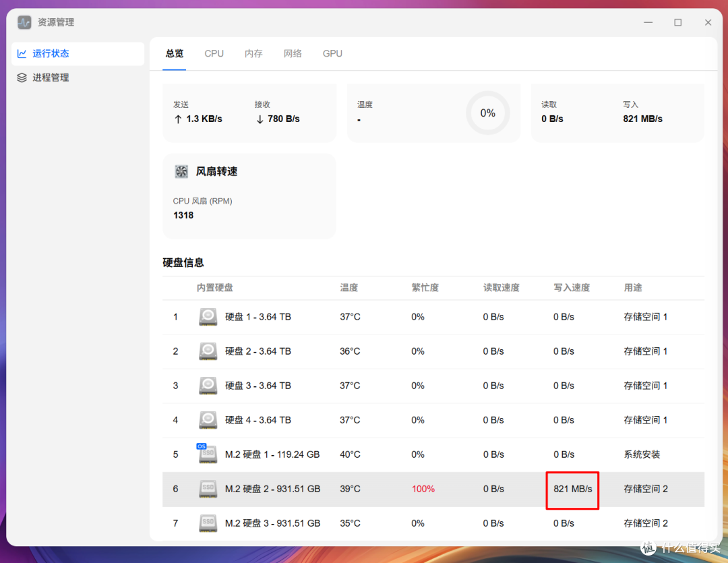Click the 写入速度 column header
This screenshot has width=728, height=563.
[x=572, y=287]
